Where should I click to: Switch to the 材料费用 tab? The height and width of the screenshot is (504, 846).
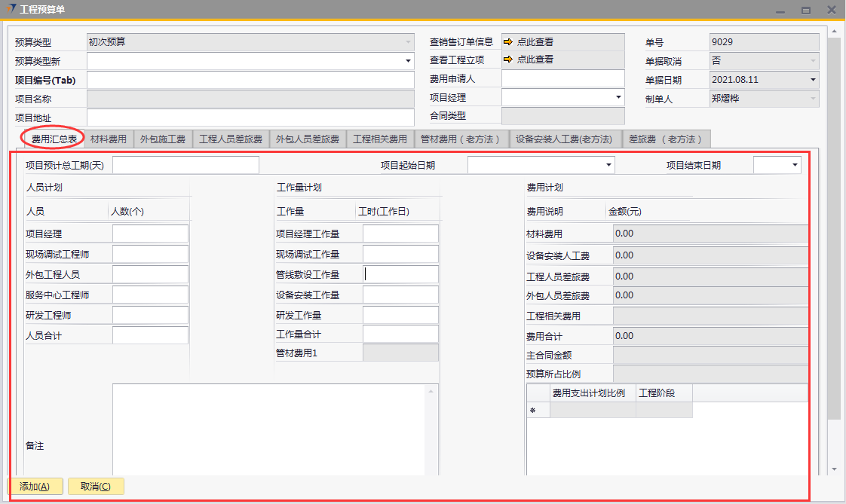pyautogui.click(x=109, y=139)
